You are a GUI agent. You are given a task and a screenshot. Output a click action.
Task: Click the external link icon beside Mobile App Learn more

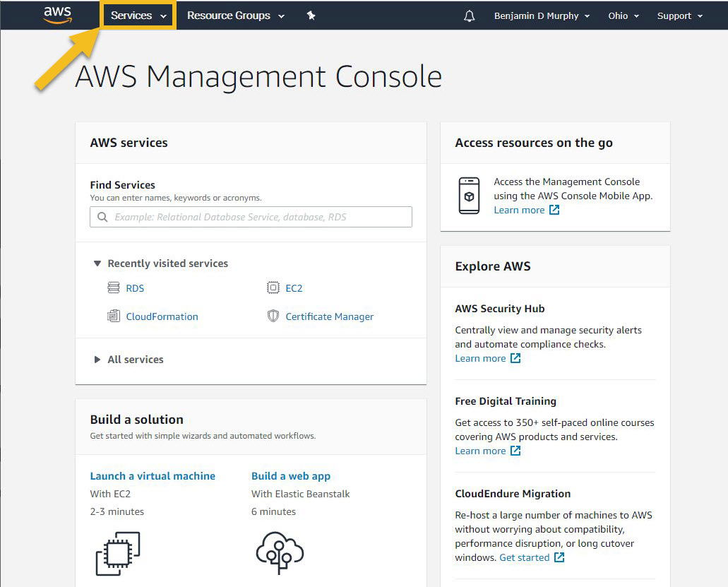point(554,210)
